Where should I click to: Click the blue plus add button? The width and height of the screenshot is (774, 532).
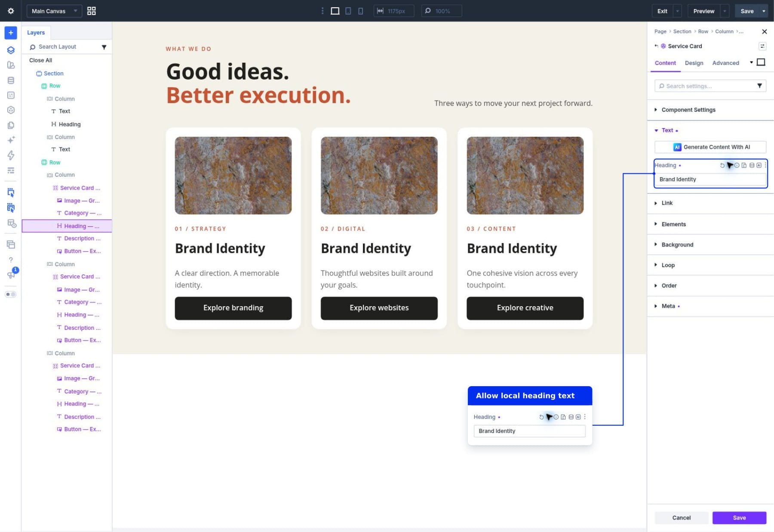click(x=11, y=33)
